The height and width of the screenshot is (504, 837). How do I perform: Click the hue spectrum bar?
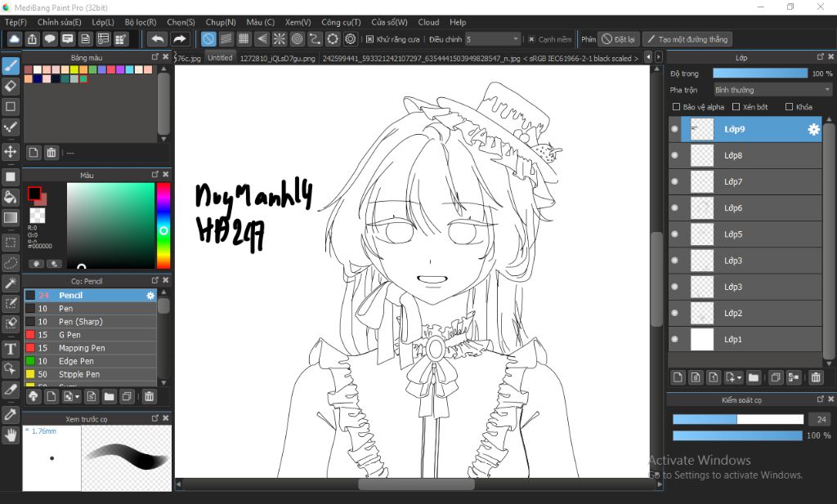pos(163,225)
